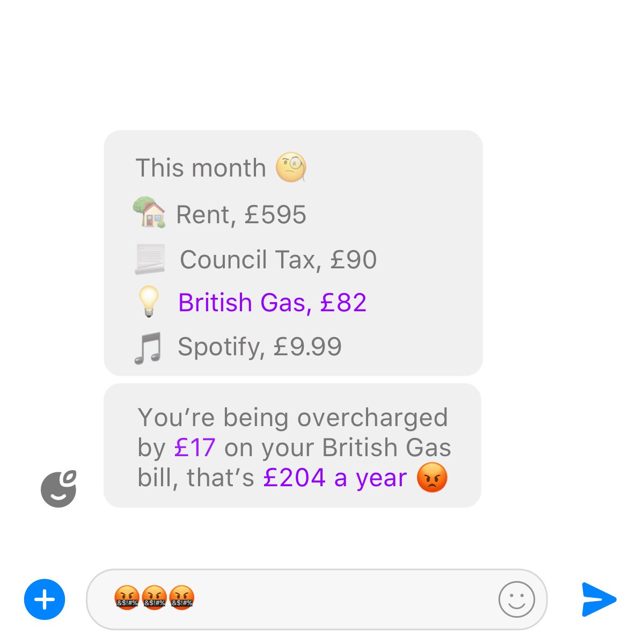Click the monocle face emoji
This screenshot has height=644, width=644.
coord(291,167)
